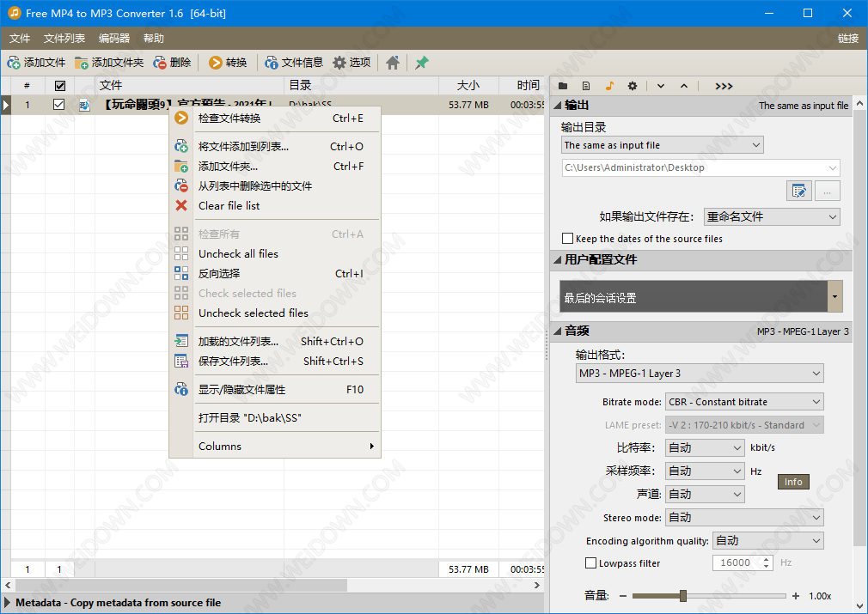Click the plus button beside 音量

pyautogui.click(x=796, y=596)
